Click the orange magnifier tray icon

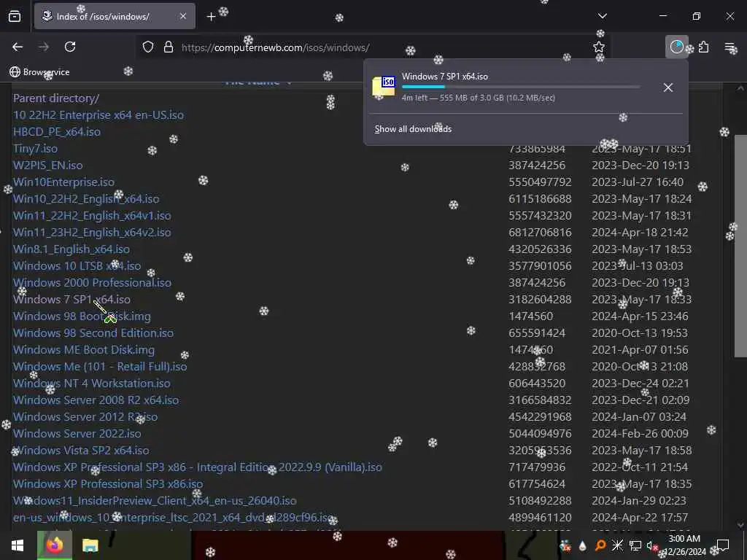pos(600,545)
